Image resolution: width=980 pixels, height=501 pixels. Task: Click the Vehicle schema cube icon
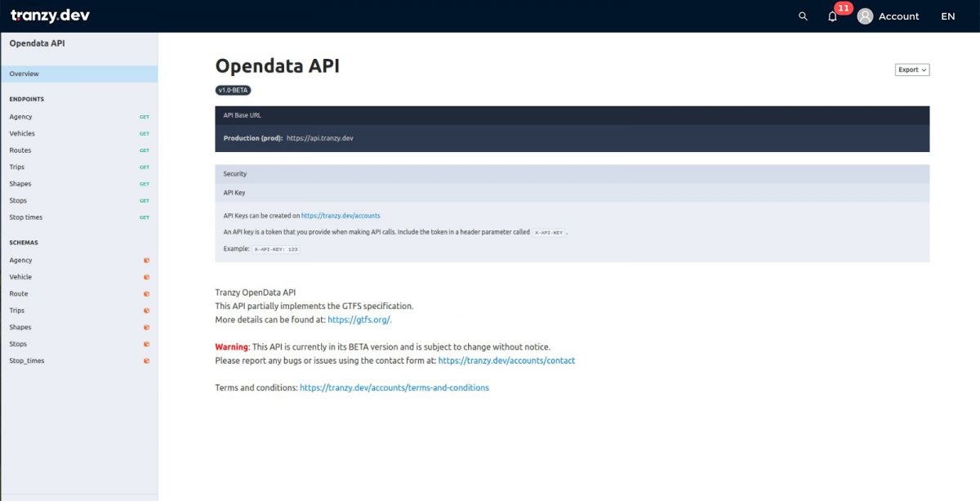point(146,277)
